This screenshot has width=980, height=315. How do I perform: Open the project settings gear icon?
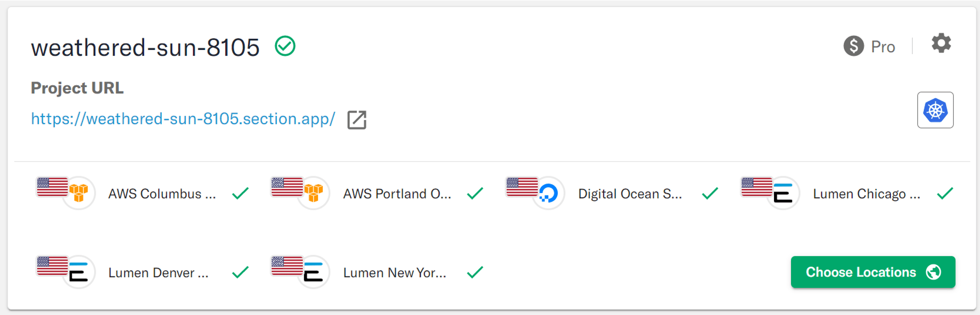click(x=941, y=43)
